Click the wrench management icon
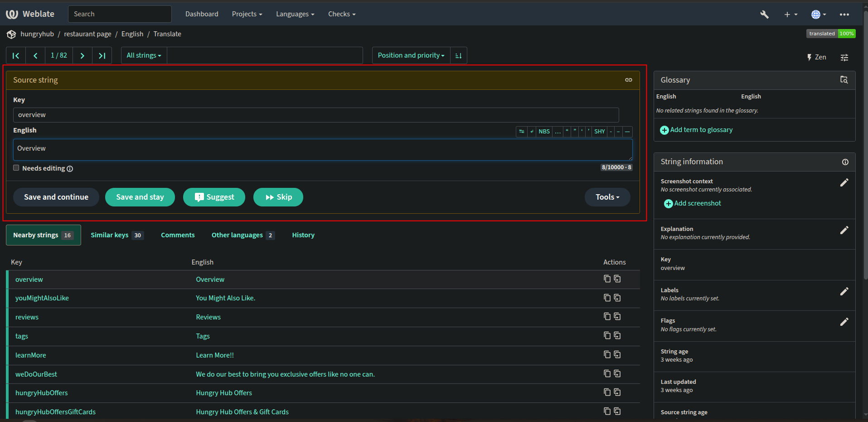Screen dimensions: 868x422 pyautogui.click(x=764, y=15)
